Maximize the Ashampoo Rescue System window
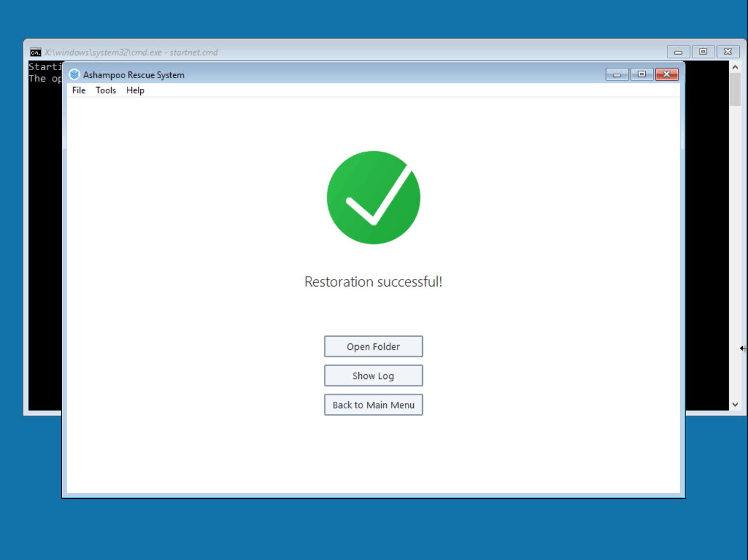This screenshot has height=560, width=748. [x=642, y=74]
